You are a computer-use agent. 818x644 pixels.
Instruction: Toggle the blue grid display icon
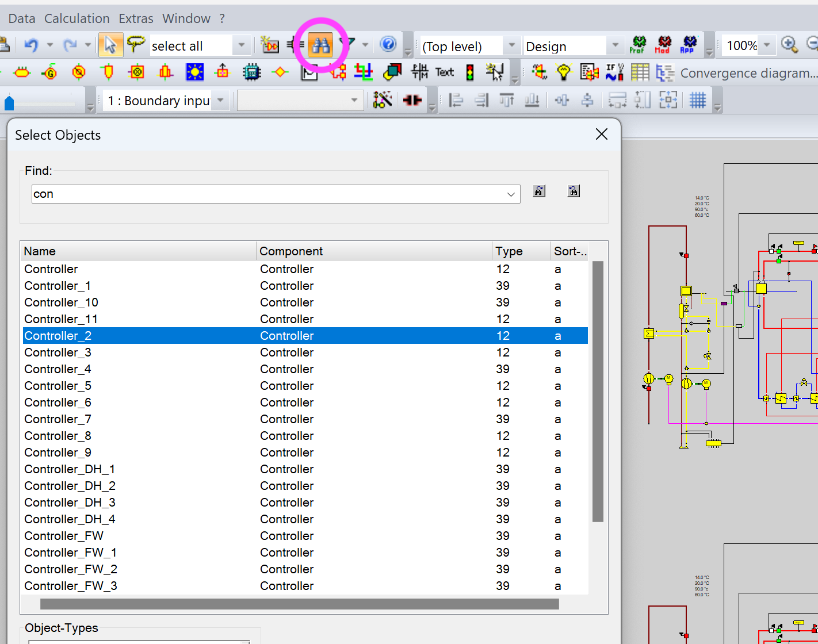pyautogui.click(x=697, y=101)
